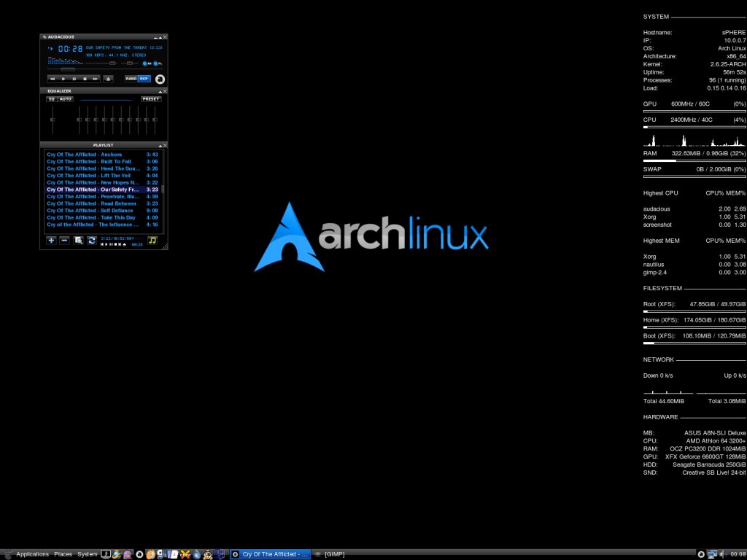747x560 pixels.
Task: Click the large play button in Audacious main window
Action: click(x=63, y=79)
